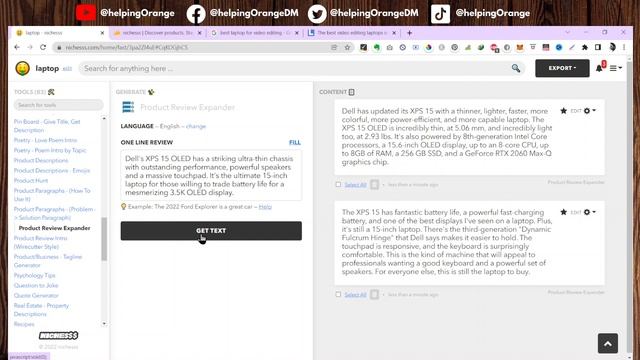Click edit next to the laptop title
The width and height of the screenshot is (640, 360).
point(67,69)
